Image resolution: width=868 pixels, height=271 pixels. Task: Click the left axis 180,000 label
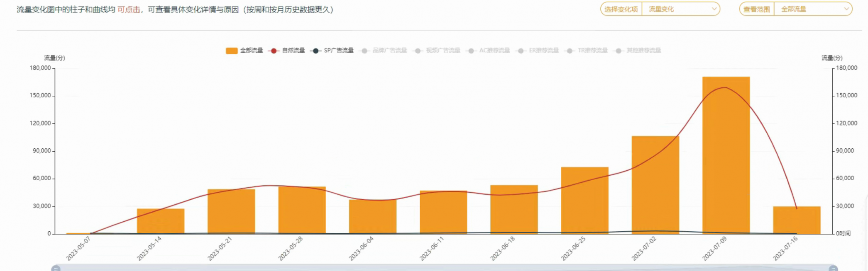coord(40,68)
